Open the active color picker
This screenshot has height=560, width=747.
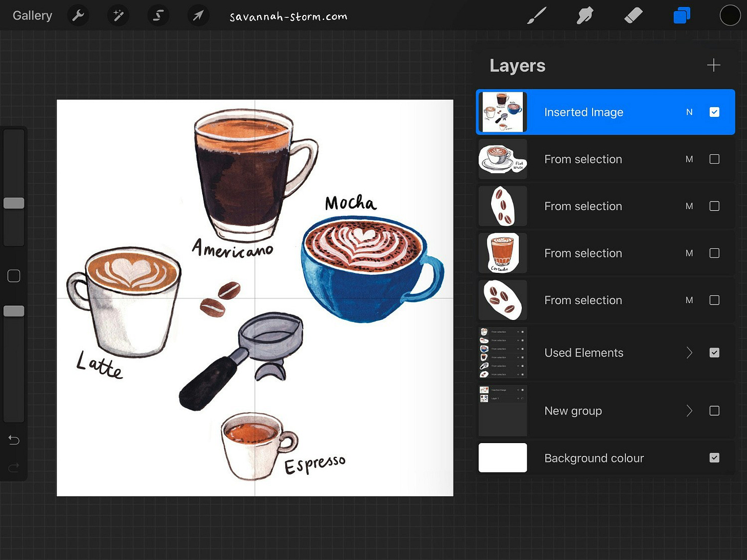pos(730,15)
